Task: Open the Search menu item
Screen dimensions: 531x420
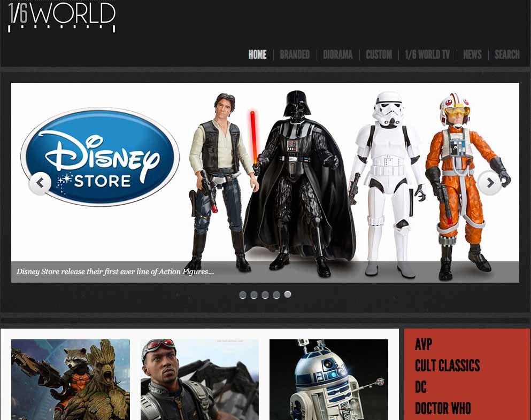Action: [x=507, y=55]
